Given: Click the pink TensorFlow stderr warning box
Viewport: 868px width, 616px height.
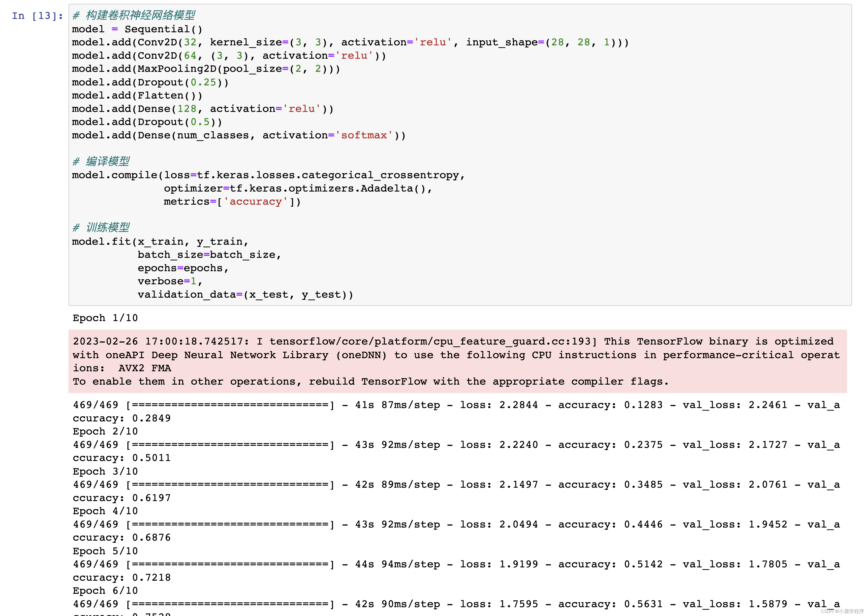Looking at the screenshot, I should 457,361.
